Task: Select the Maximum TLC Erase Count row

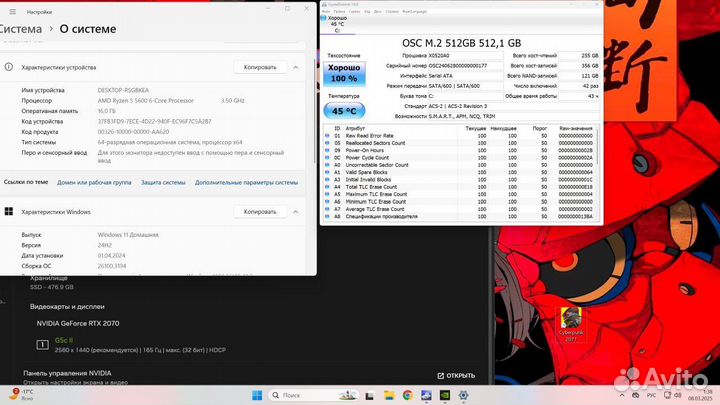Action: pos(460,195)
